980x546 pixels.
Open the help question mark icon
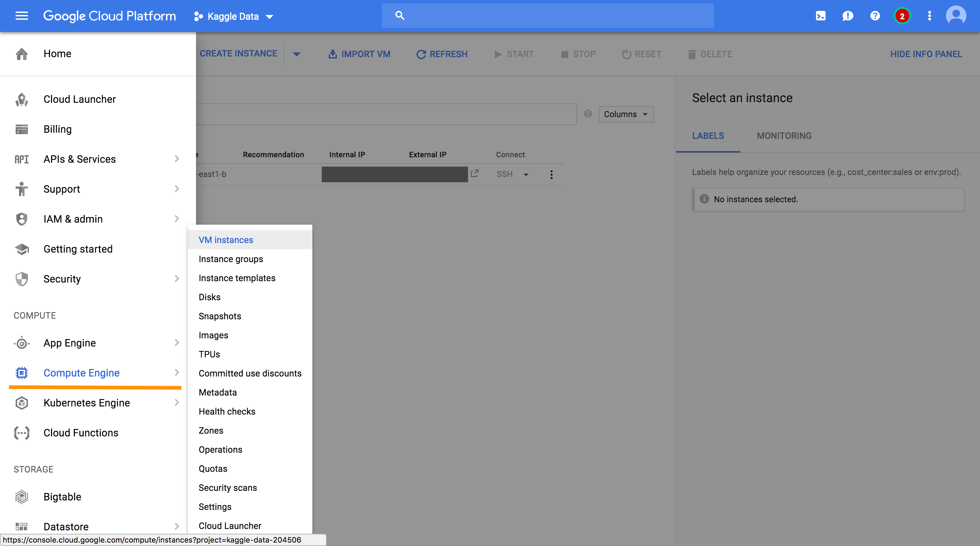pos(875,16)
